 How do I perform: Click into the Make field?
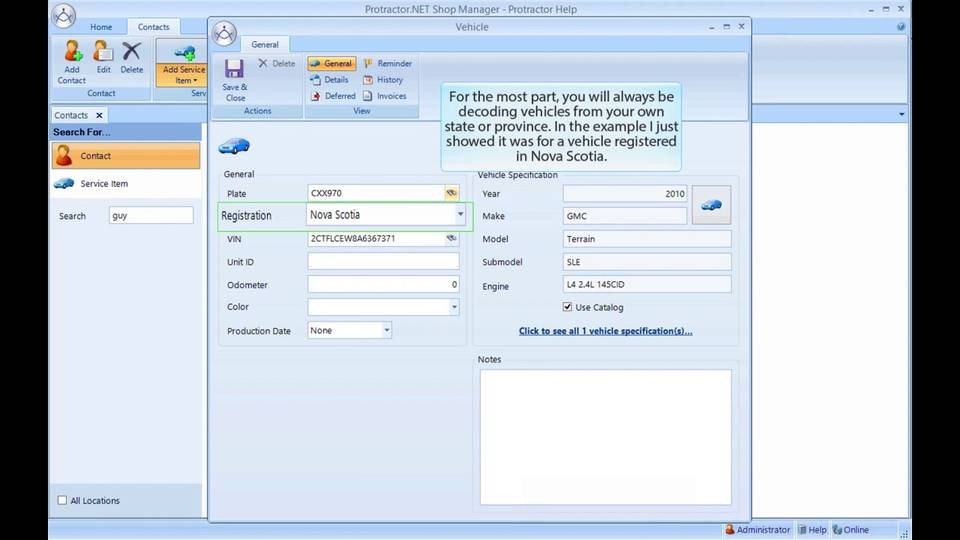624,216
